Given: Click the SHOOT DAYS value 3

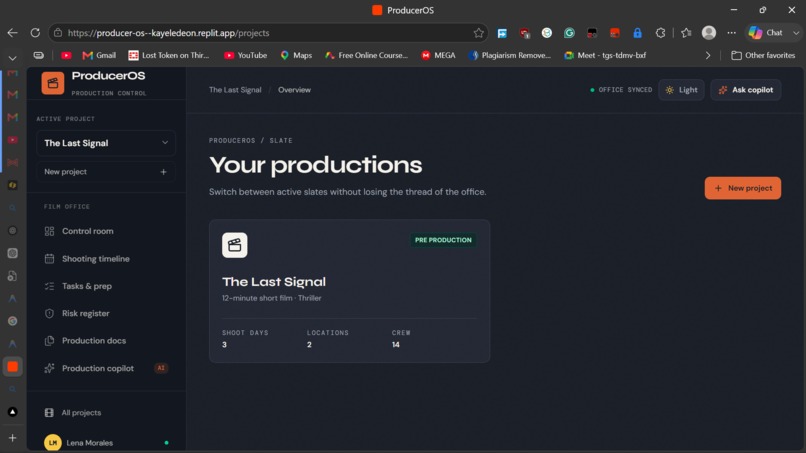Looking at the screenshot, I should click(x=225, y=345).
